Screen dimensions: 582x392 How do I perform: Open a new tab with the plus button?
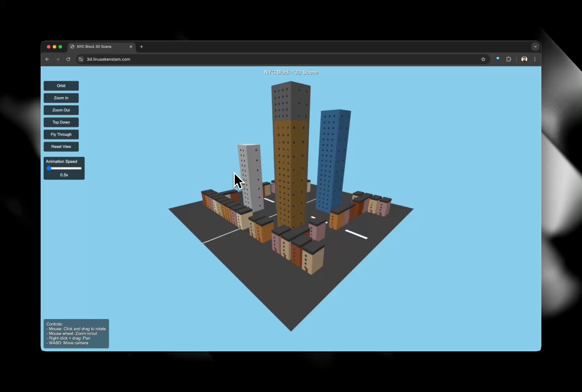[x=142, y=46]
